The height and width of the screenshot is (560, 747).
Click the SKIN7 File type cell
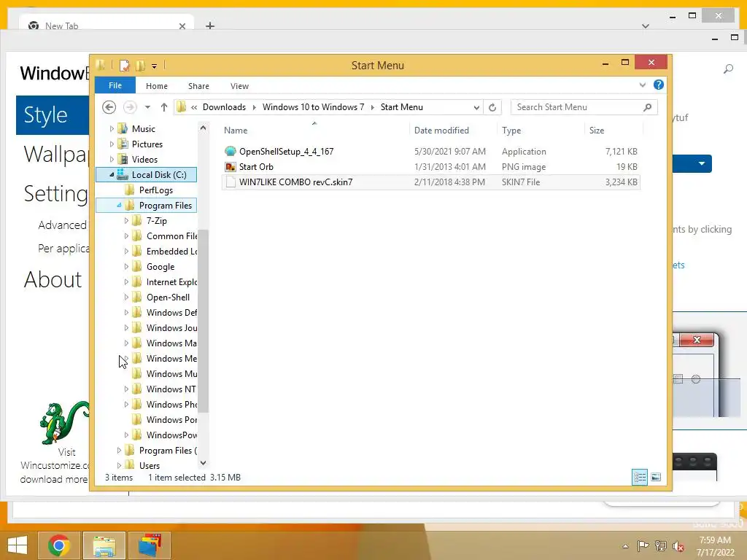(x=521, y=182)
